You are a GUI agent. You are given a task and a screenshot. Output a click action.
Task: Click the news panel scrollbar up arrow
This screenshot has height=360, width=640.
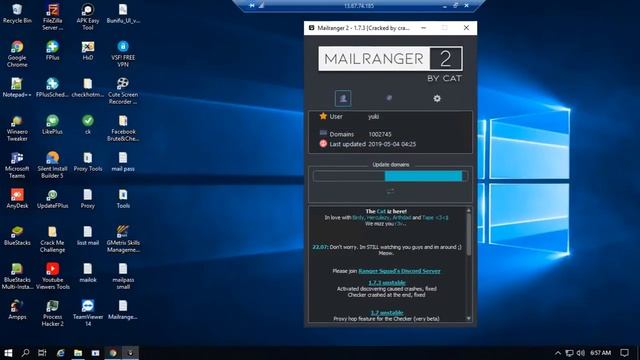(x=469, y=211)
